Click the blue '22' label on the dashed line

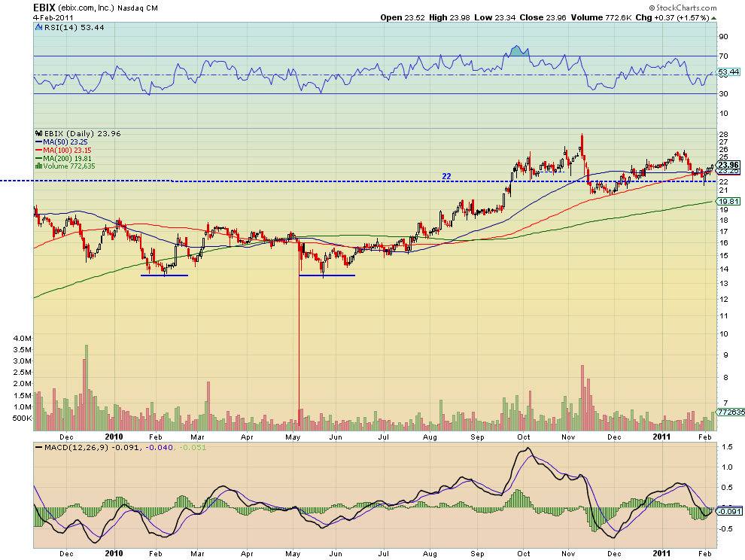[446, 176]
